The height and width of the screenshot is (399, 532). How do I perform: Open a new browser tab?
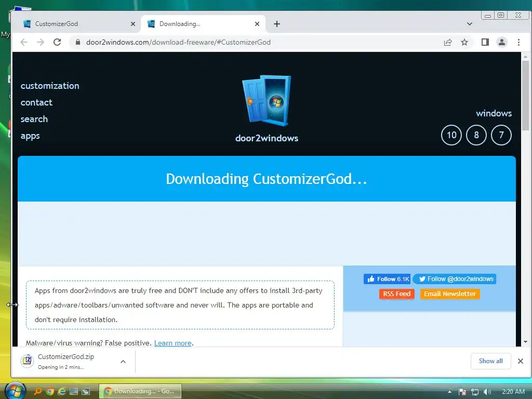(276, 24)
